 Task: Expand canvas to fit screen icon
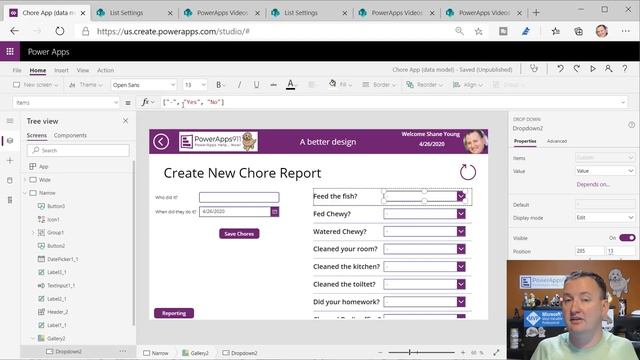tap(496, 352)
